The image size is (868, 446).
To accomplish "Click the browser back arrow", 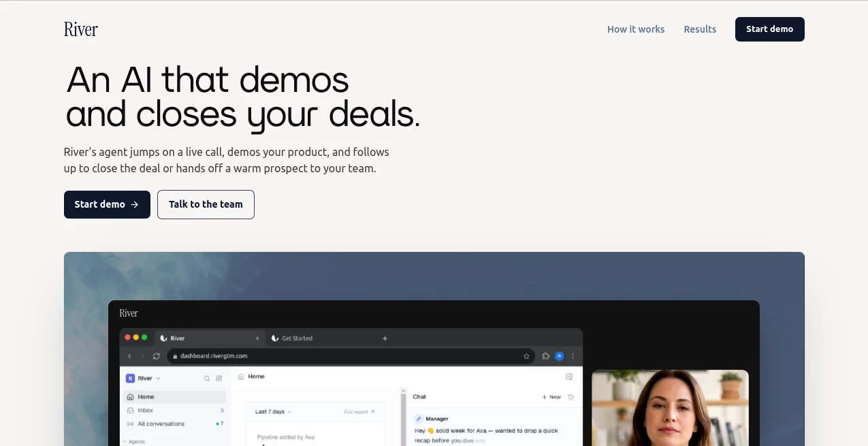I will 130,355.
